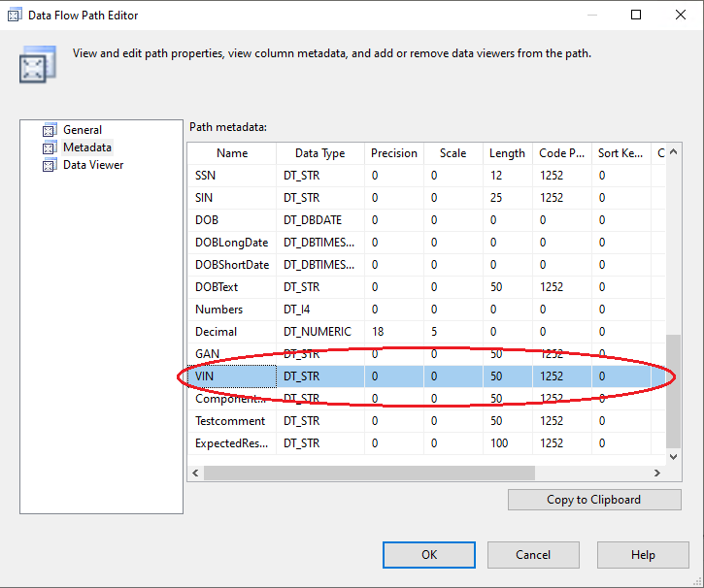
Task: Select the ExpectedRes... row in the grid
Action: (230, 443)
